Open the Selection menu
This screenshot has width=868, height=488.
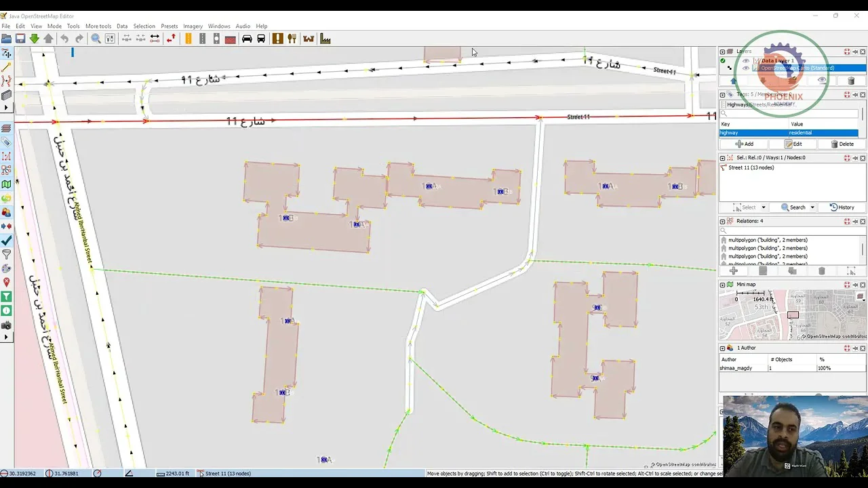click(x=144, y=26)
